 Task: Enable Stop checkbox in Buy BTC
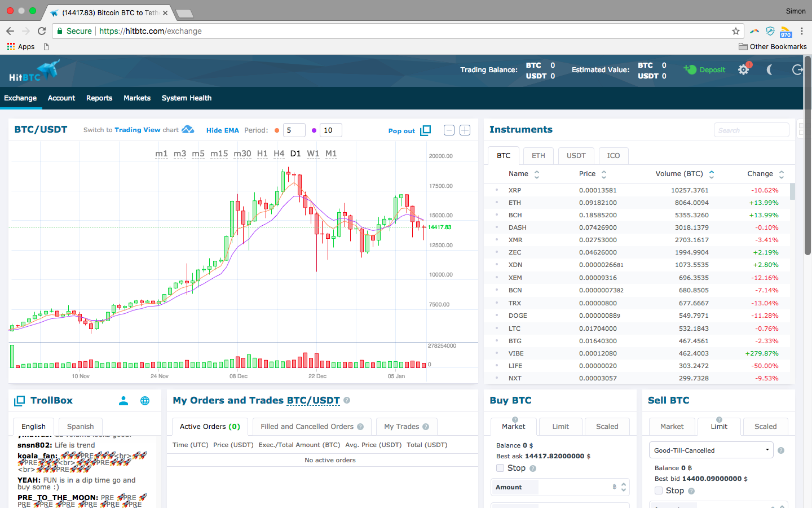pos(500,468)
